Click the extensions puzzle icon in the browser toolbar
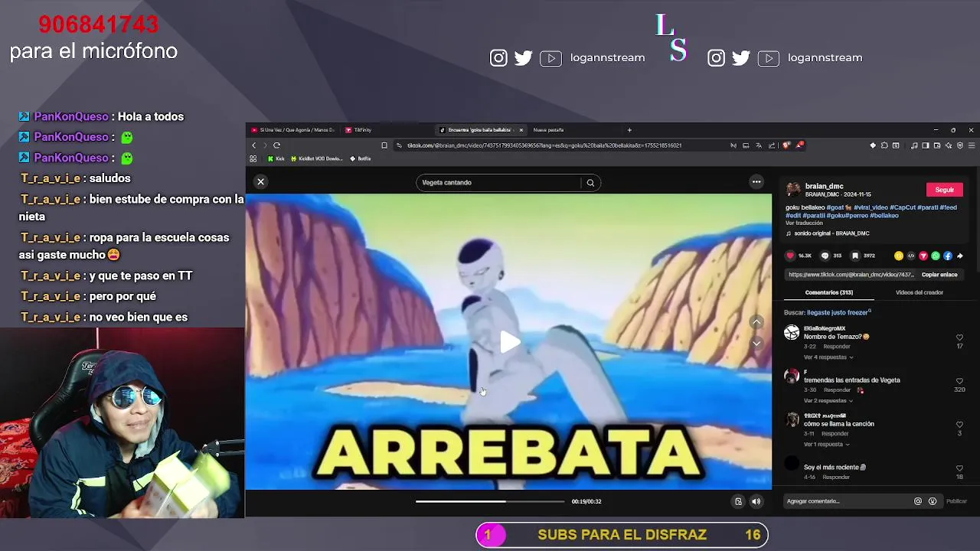The image size is (980, 551). coord(884,145)
